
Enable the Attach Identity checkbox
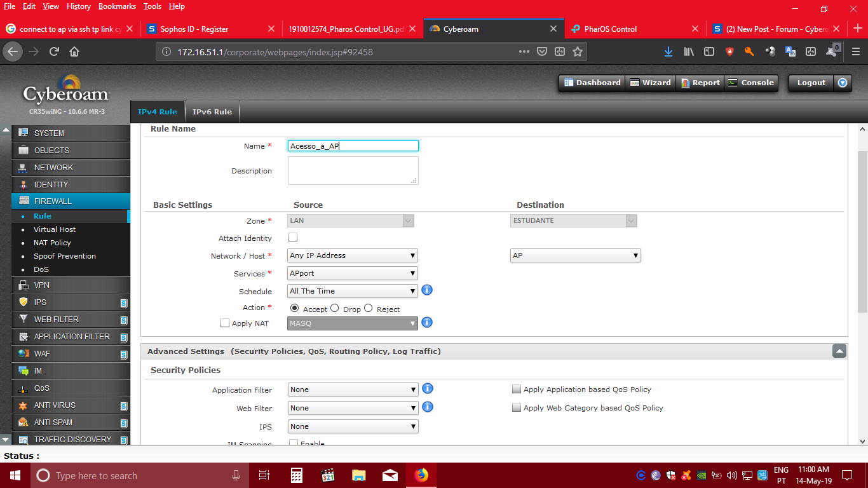click(x=293, y=238)
